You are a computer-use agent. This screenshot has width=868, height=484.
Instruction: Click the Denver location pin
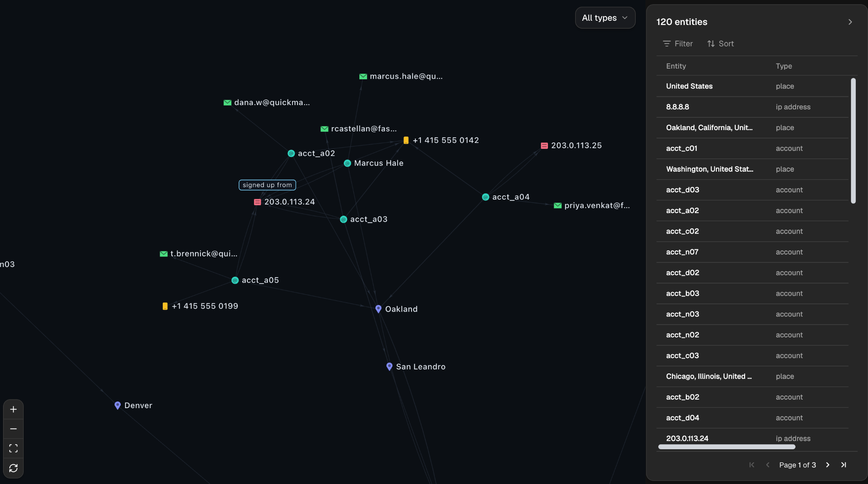118,406
